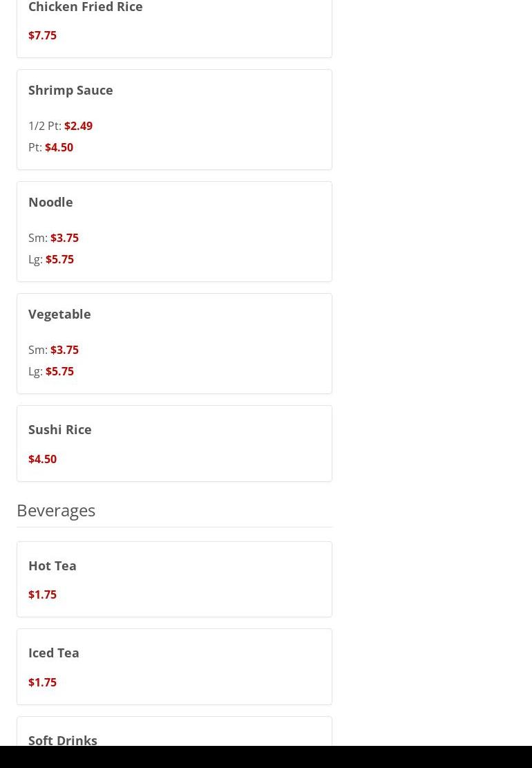532x768 pixels.
Task: Select small Vegetable for $3.75
Action: (54, 350)
